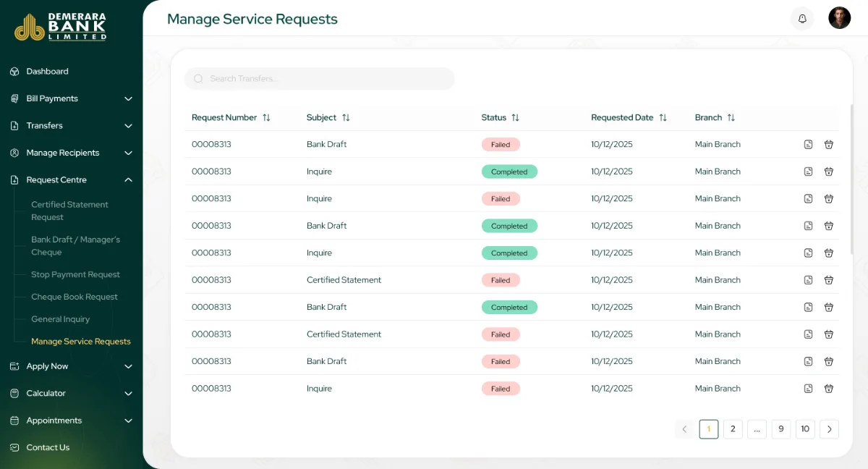Screen dimensions: 868x469
Task: Click the Search Transfers input field
Action: (320, 79)
